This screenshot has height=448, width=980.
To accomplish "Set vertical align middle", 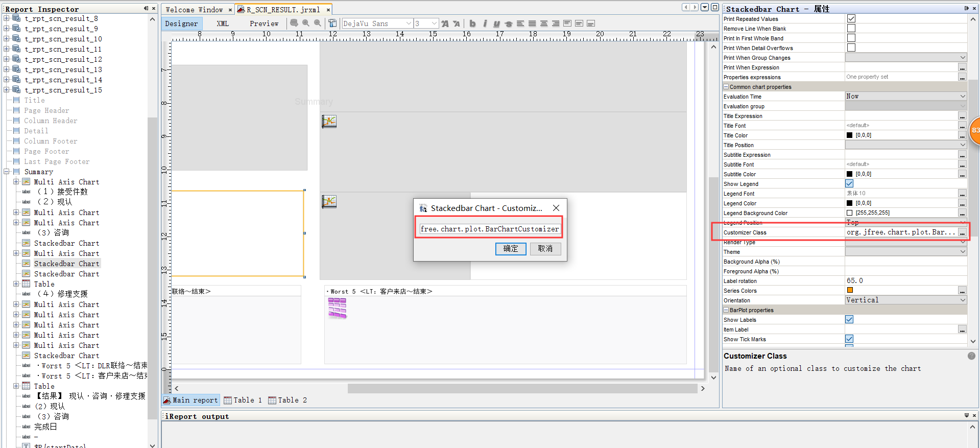I will [579, 23].
